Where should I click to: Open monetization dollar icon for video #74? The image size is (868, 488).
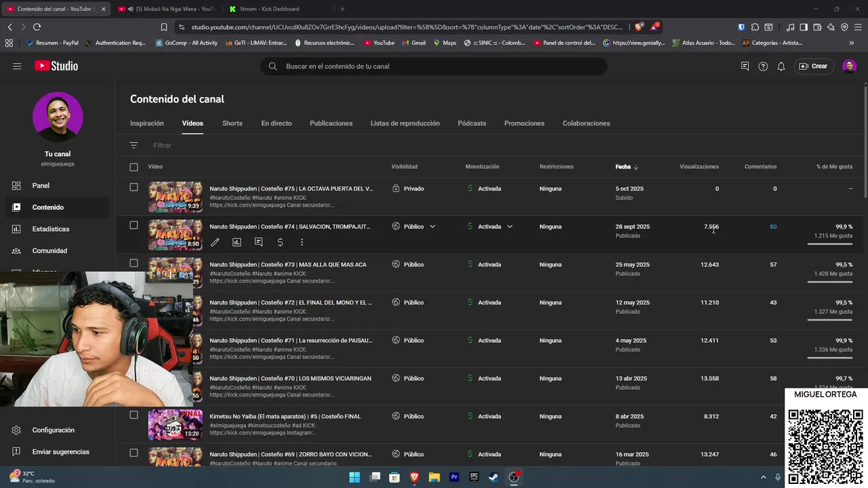(280, 242)
